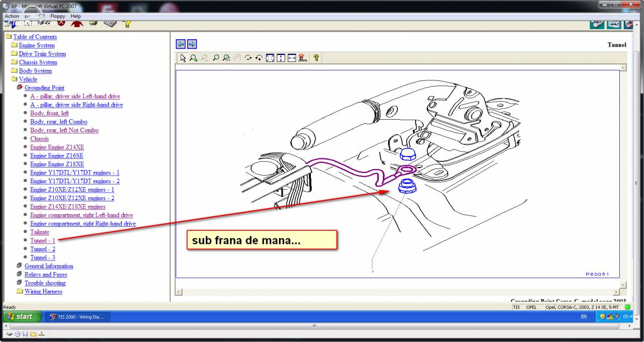This screenshot has width=644, height=342.
Task: Expand the Relays and Fuses book
Action: [46, 275]
